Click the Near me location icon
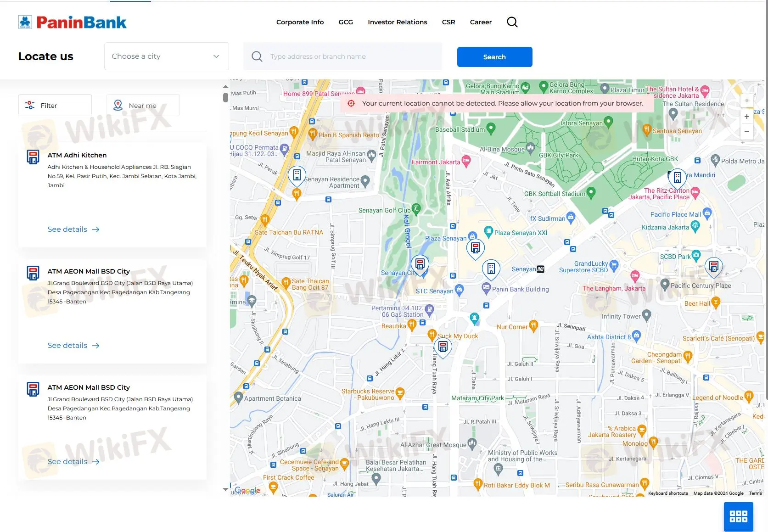The image size is (768, 532). pyautogui.click(x=118, y=105)
